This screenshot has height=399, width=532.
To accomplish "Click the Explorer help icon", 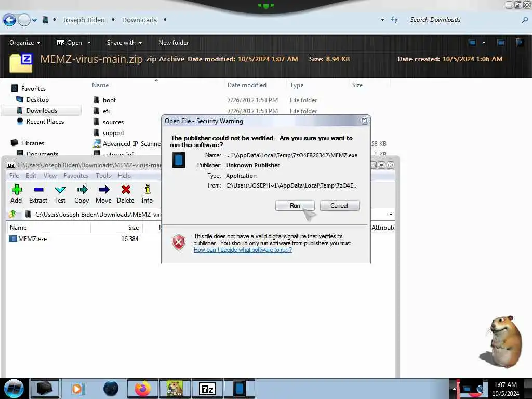I will coord(519,43).
